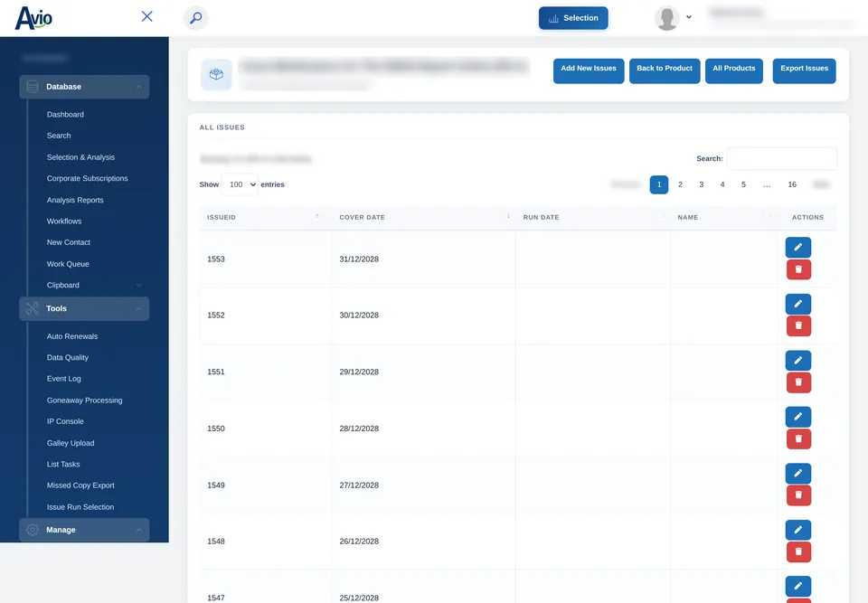Screen dimensions: 868x603
Task: Focus the issues Search field
Action: (x=781, y=158)
